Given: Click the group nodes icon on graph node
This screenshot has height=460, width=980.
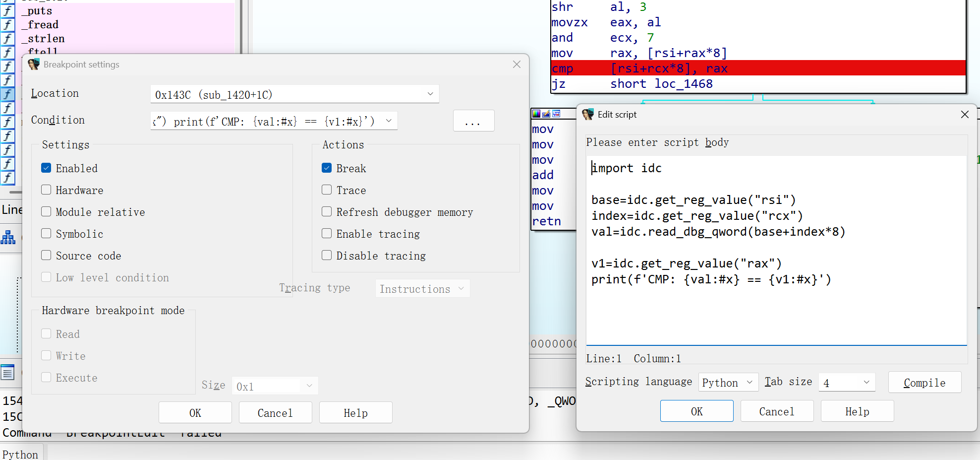Looking at the screenshot, I should click(557, 114).
